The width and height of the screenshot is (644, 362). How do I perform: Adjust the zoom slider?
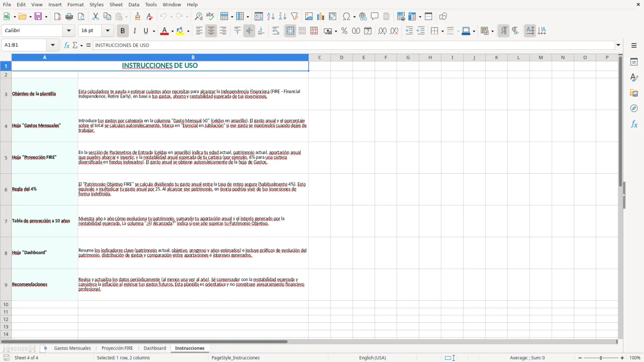click(x=601, y=358)
